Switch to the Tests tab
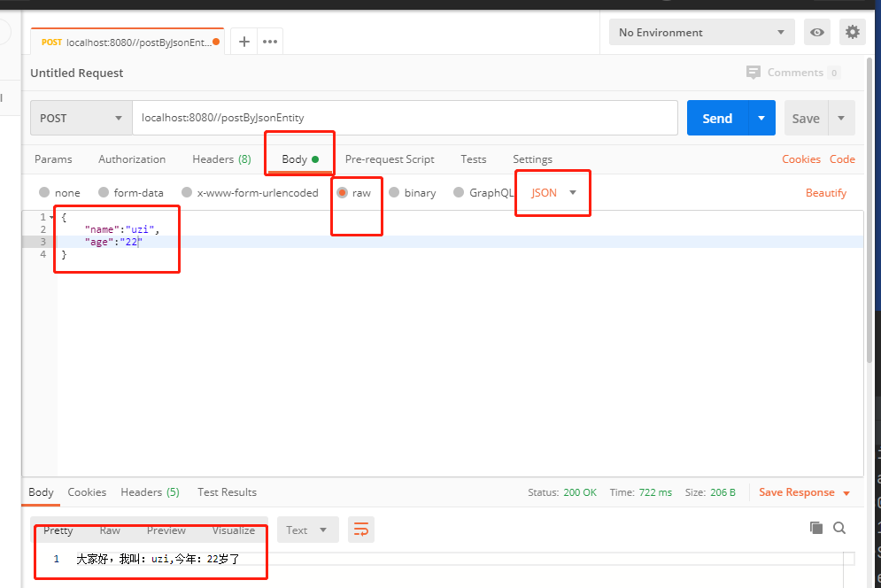 pos(473,159)
